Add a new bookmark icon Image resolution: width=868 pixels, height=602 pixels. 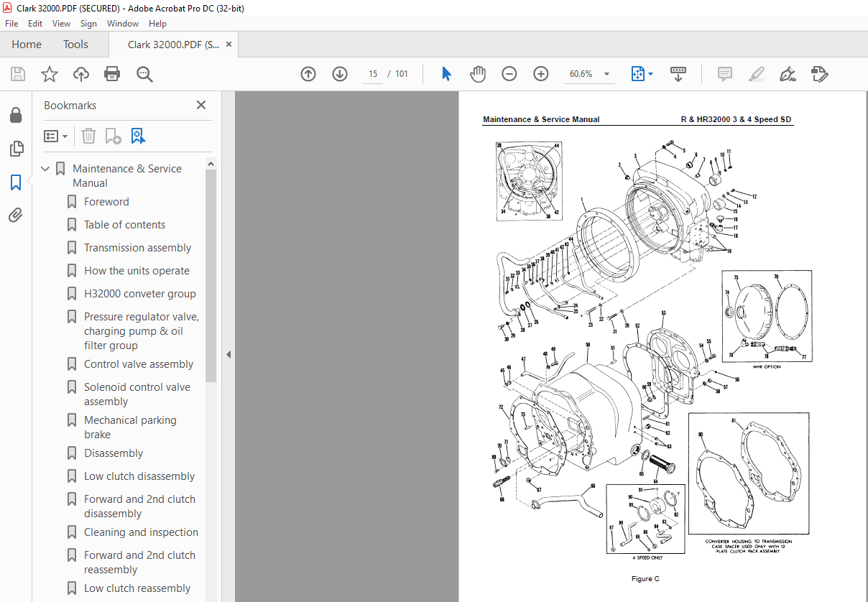click(x=113, y=136)
